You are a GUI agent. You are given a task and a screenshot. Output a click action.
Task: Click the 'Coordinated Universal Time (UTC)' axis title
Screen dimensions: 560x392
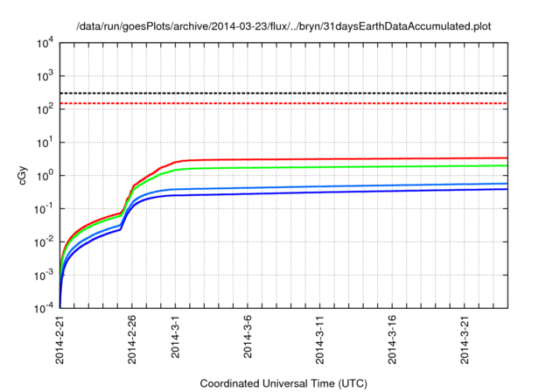coord(283,384)
